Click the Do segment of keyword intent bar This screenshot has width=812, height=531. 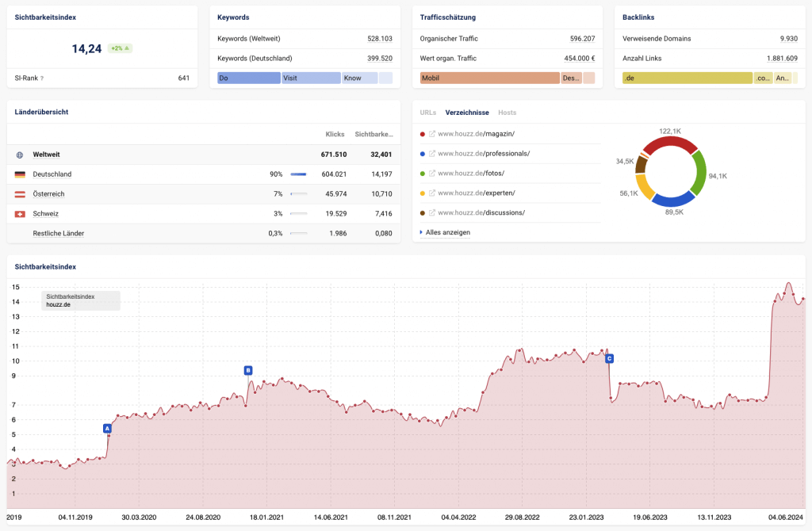249,78
